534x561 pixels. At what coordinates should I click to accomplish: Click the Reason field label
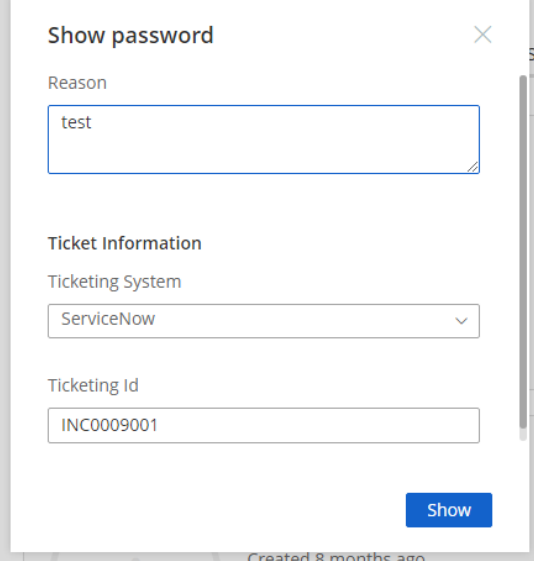pyautogui.click(x=77, y=83)
